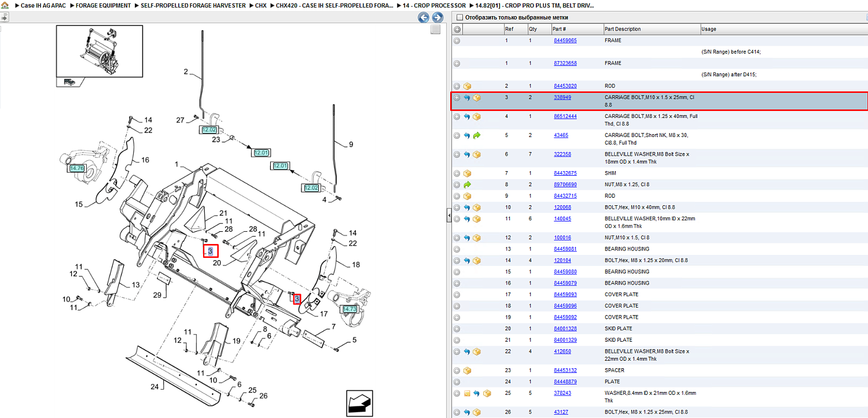Viewport: 868px width, 418px height.
Task: Open part number 86512444 link
Action: 565,116
